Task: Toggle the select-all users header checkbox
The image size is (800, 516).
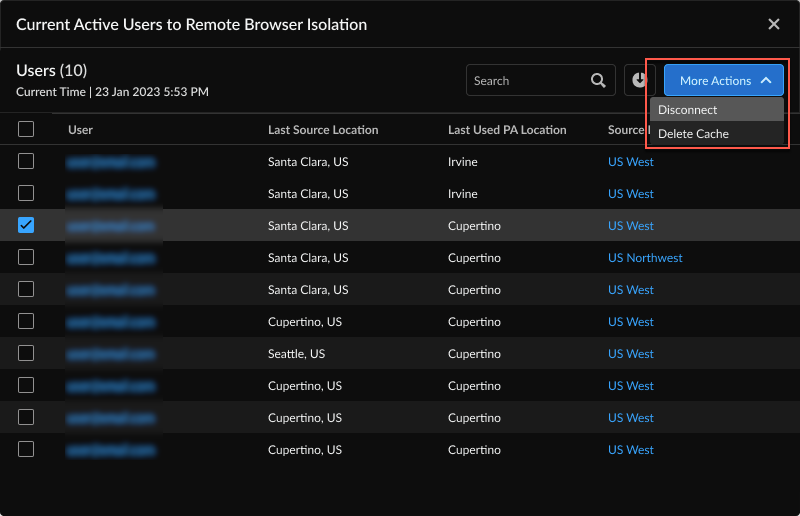Action: coord(26,129)
